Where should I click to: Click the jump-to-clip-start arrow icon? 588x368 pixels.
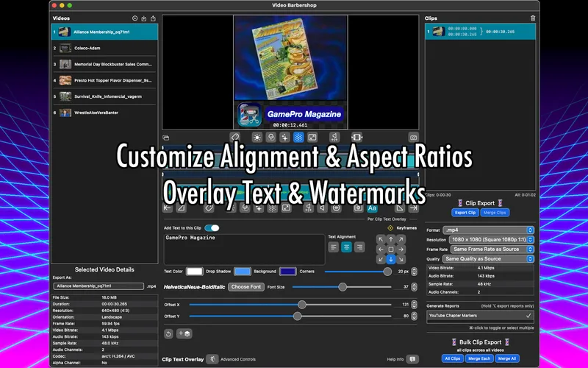168,208
